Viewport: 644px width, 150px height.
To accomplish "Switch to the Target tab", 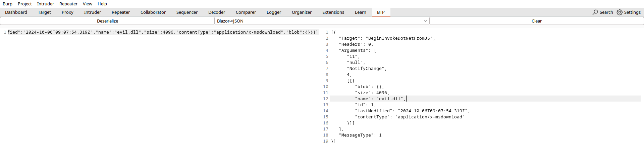I will coord(44,12).
